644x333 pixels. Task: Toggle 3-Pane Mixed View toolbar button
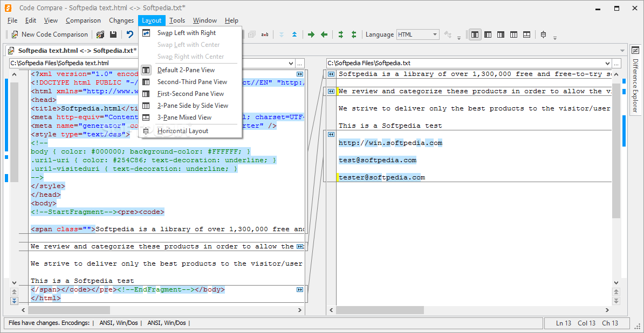point(526,35)
